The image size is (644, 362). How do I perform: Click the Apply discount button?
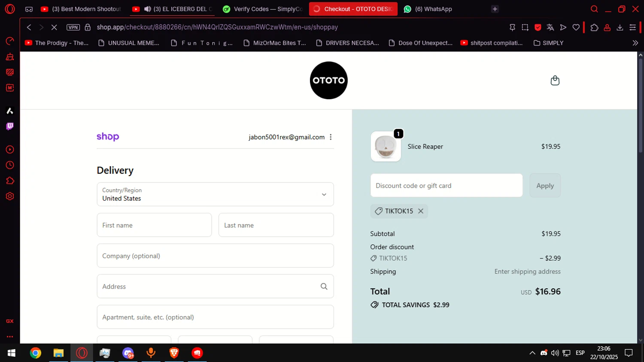point(545,186)
